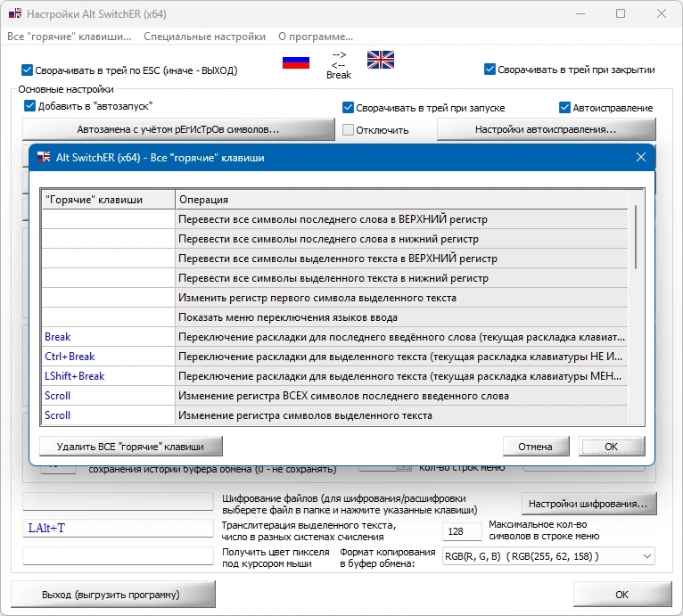Open the Все "горячие" клавиши menu

click(69, 37)
